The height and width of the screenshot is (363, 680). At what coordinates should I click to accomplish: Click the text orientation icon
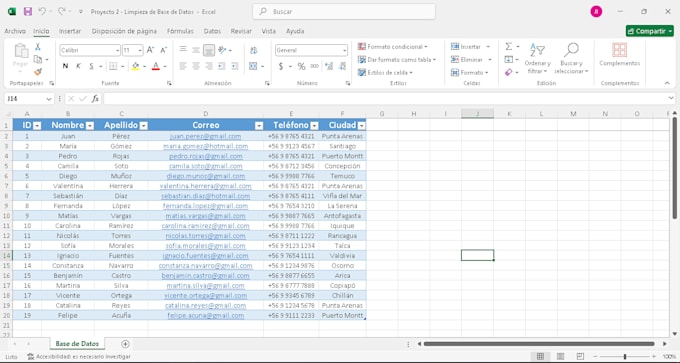click(222, 50)
